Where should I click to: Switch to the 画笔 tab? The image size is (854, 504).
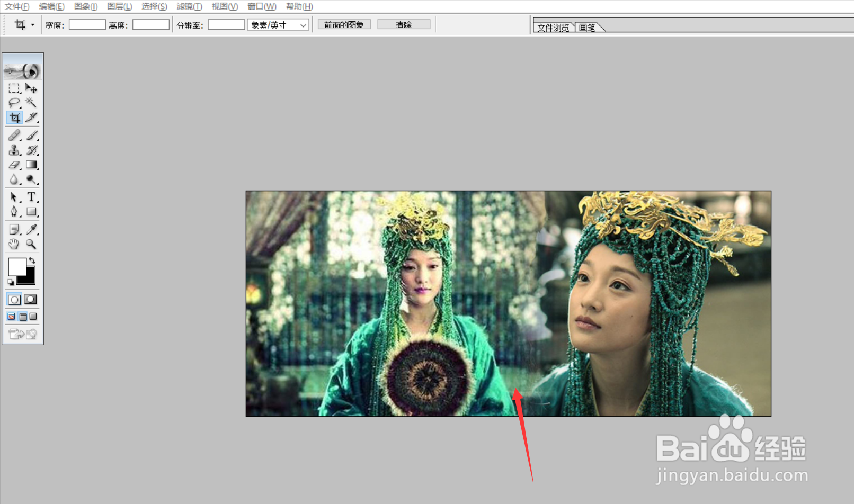tap(587, 28)
